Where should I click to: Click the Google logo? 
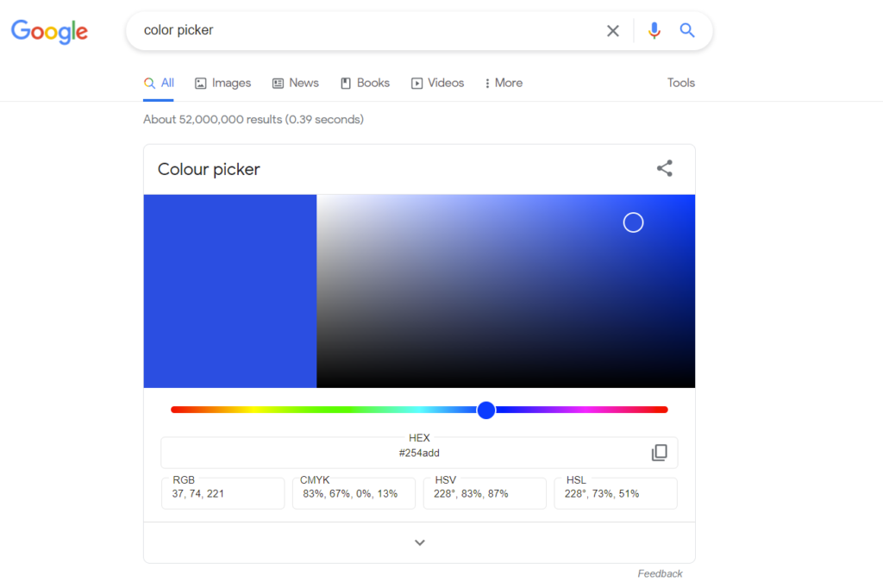pos(49,32)
